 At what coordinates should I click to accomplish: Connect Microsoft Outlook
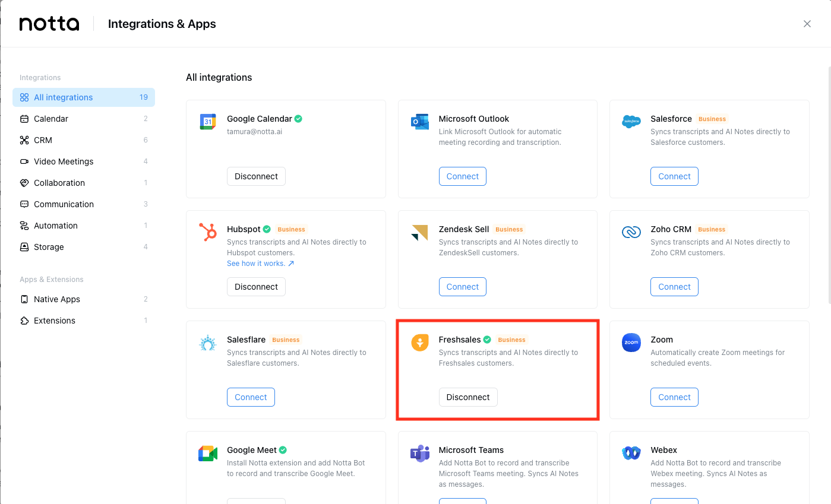pyautogui.click(x=463, y=176)
